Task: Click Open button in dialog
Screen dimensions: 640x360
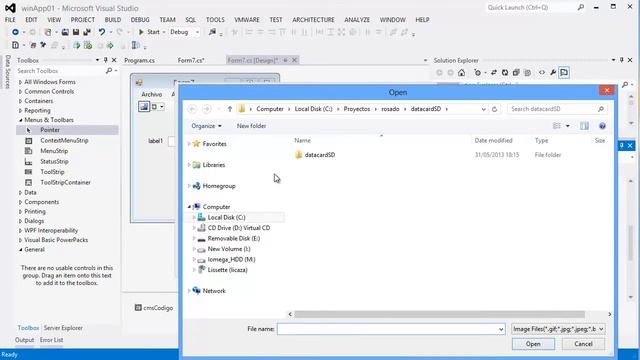Action: [x=533, y=344]
